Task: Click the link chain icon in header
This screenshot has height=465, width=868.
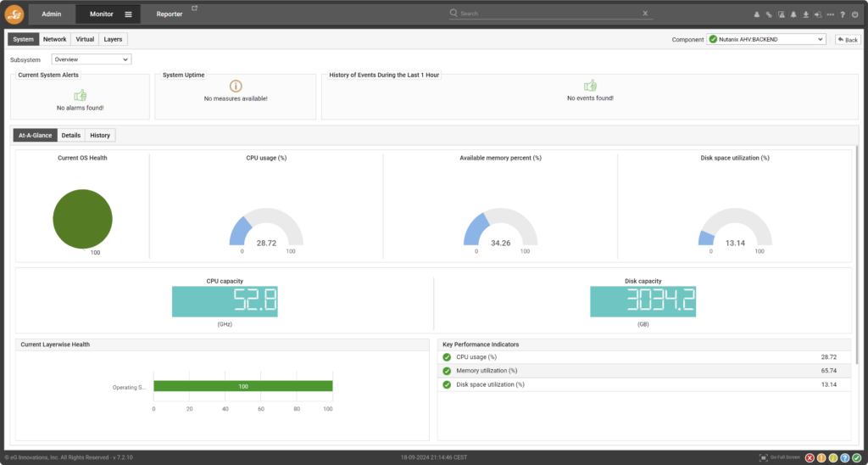Action: coord(769,15)
